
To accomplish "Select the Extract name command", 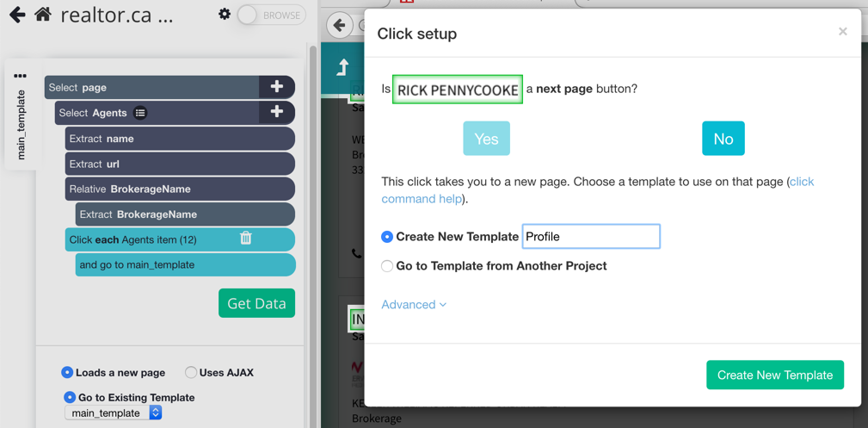I will point(180,139).
